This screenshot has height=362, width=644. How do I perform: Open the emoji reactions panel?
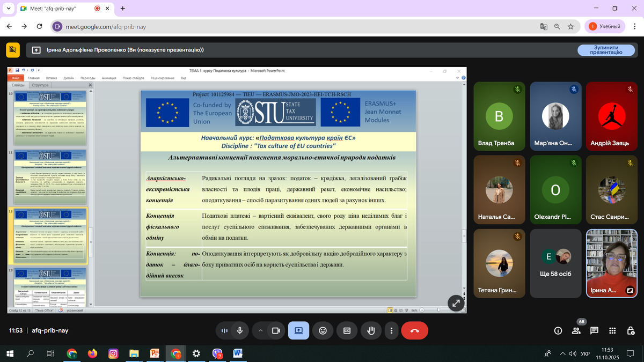[323, 331]
